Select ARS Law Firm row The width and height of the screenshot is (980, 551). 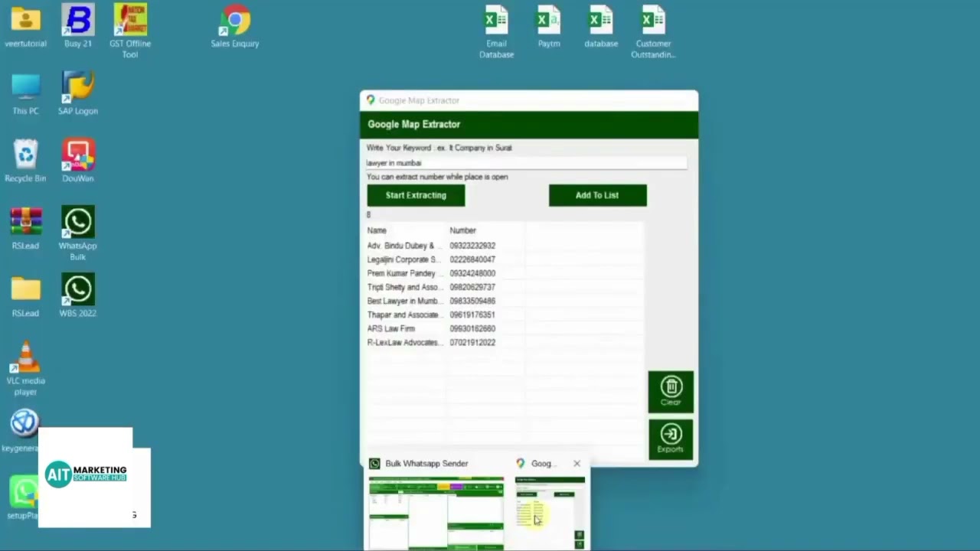[x=505, y=328]
